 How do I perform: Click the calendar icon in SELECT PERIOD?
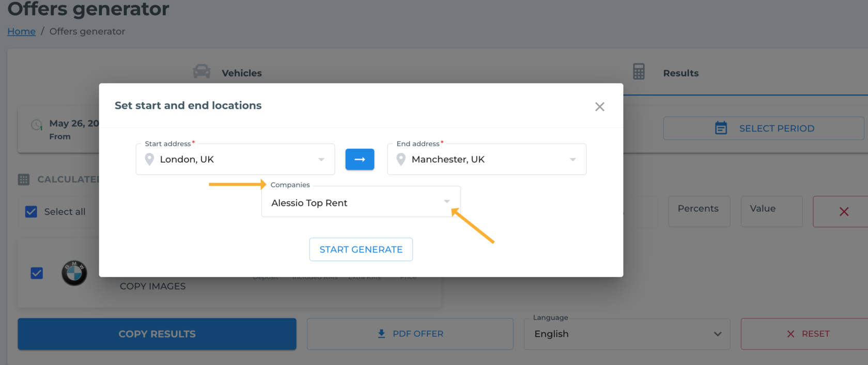(x=721, y=128)
